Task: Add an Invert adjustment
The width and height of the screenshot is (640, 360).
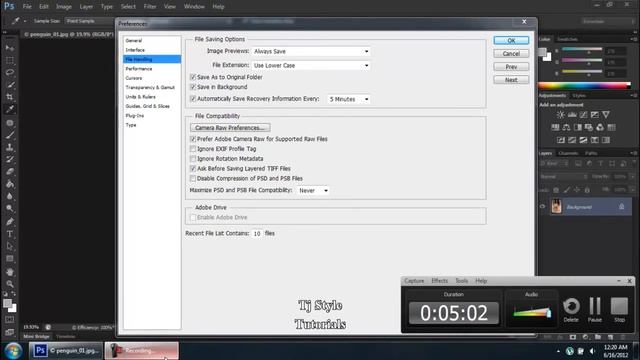Action: point(561,140)
